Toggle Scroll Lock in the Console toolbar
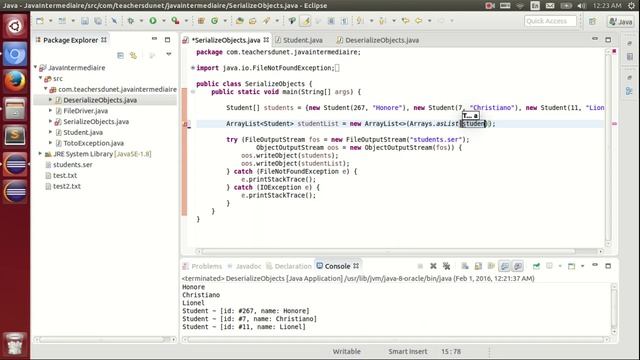Screen dimensions: 640x360 coord(478,266)
